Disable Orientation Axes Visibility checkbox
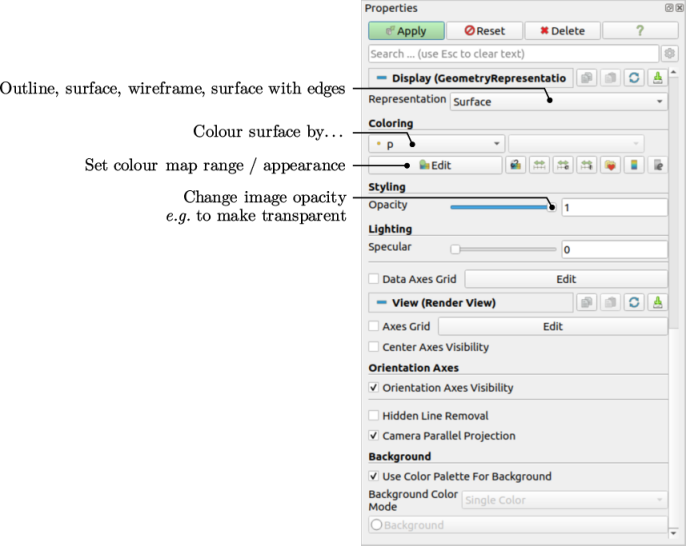 click(374, 388)
